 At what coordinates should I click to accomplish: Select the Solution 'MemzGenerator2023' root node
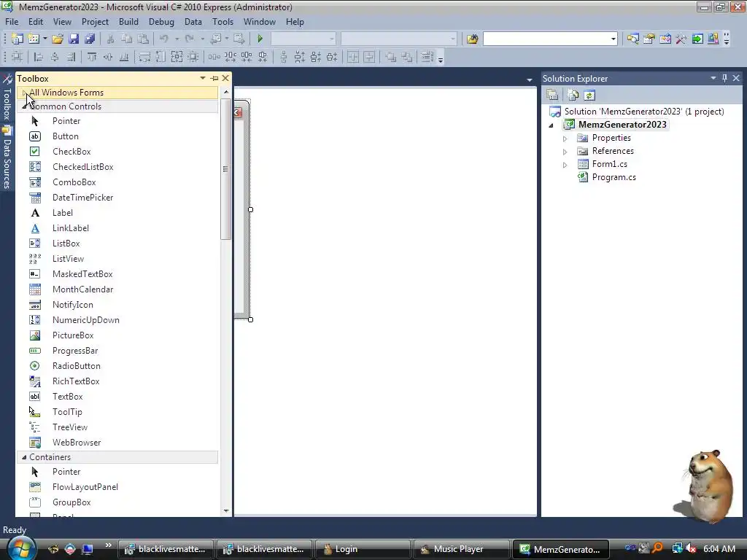644,112
